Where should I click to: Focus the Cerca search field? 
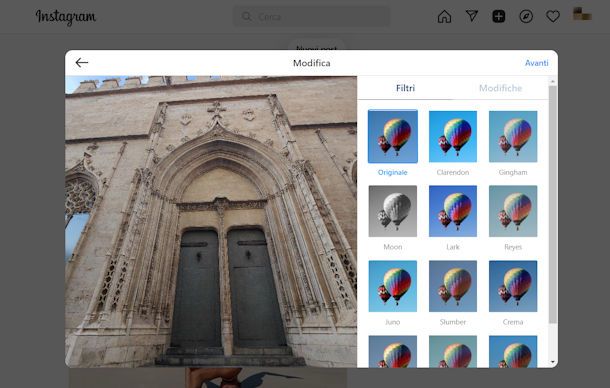(x=311, y=17)
